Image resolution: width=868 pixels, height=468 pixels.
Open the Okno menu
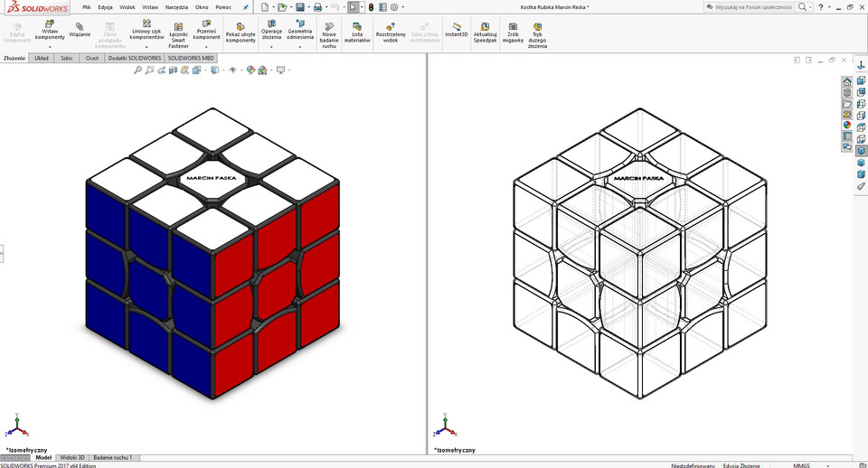(202, 7)
